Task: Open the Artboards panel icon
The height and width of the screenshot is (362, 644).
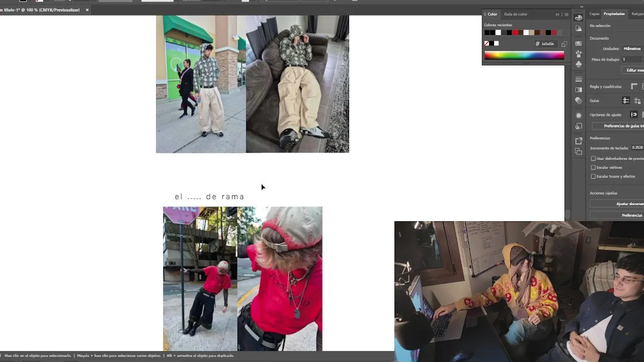Action: [579, 151]
